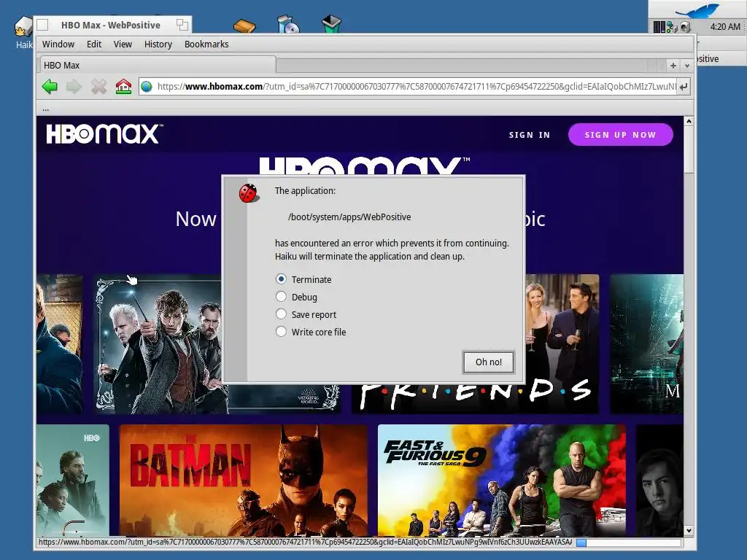The image size is (747, 560).
Task: Select the HBO Max browser tab
Action: [157, 65]
